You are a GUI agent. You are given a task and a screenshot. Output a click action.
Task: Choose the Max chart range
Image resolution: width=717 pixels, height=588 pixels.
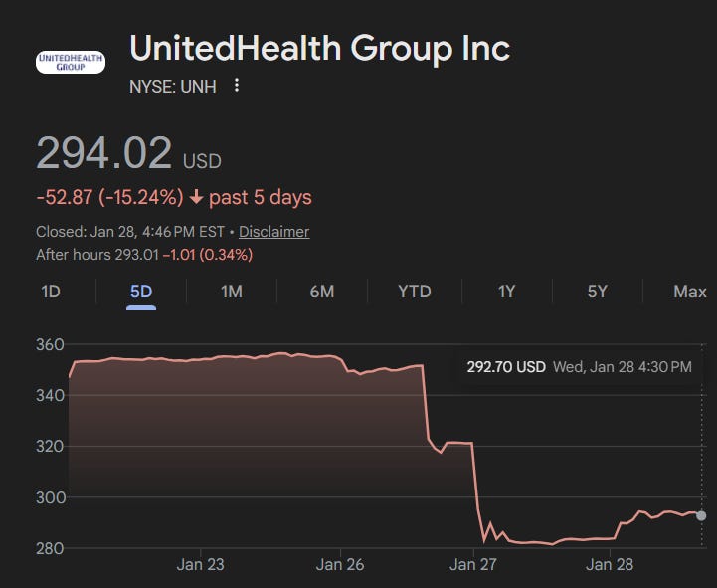[x=689, y=292]
